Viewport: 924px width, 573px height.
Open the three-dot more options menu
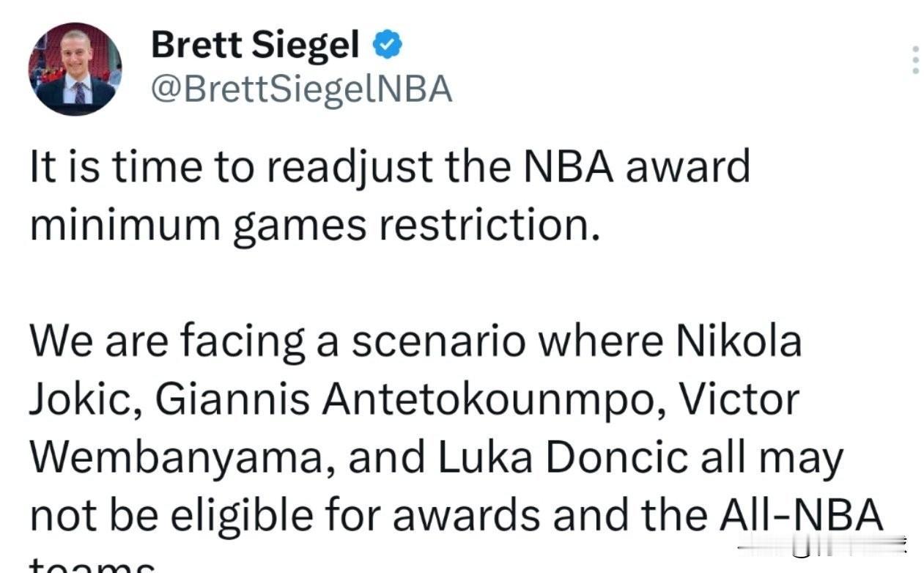(x=914, y=59)
